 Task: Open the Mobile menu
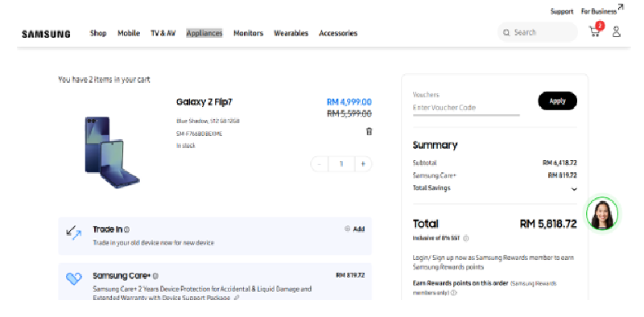pyautogui.click(x=129, y=33)
